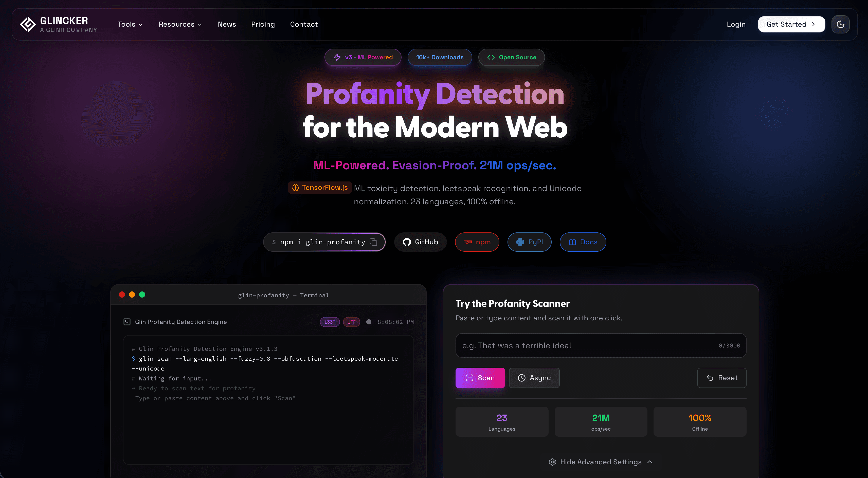Image resolution: width=868 pixels, height=478 pixels.
Task: Click the Async scan button
Action: point(534,378)
